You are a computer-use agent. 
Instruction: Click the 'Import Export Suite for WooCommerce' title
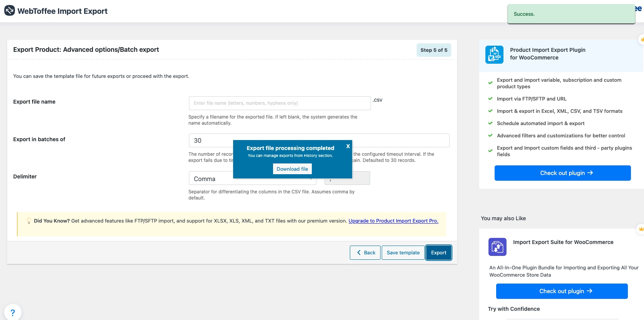pos(563,242)
